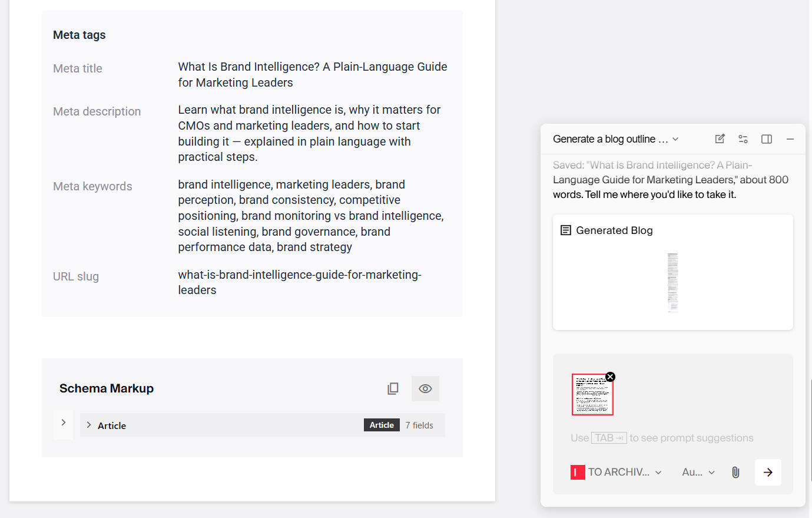Viewport: 812px width, 518px height.
Task: Select the URL slug value text
Action: [x=300, y=282]
